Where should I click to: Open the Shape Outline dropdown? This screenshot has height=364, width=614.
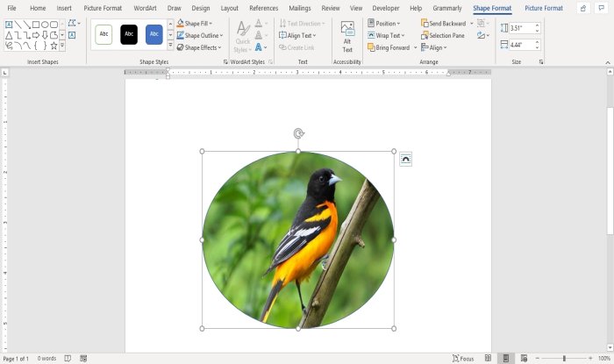200,36
